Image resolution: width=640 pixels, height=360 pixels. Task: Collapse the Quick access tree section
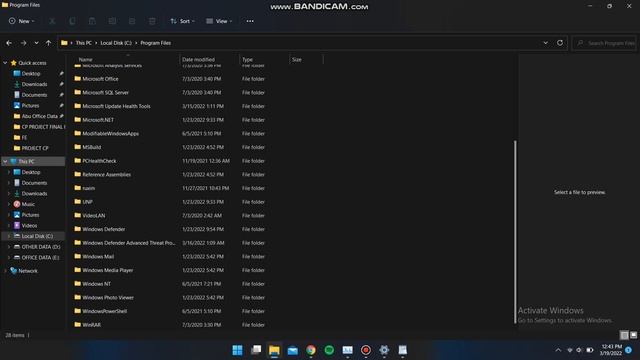click(x=5, y=63)
